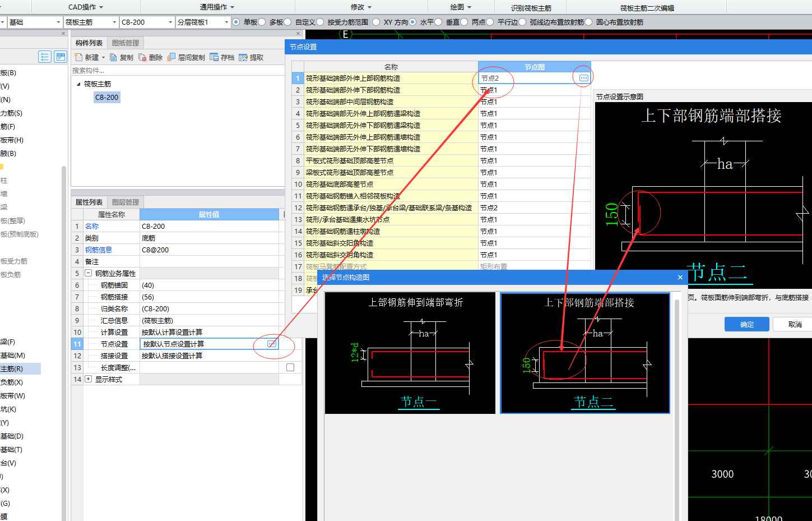Switch to the 图纸管理 tab

pos(126,43)
